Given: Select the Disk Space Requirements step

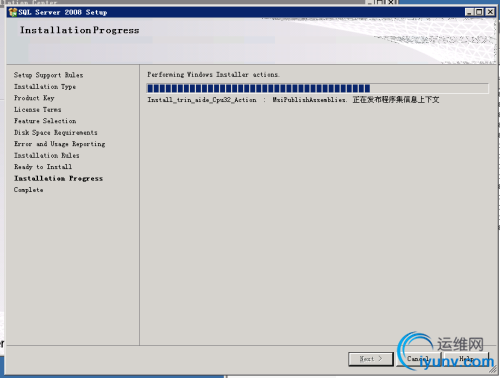Looking at the screenshot, I should [56, 133].
